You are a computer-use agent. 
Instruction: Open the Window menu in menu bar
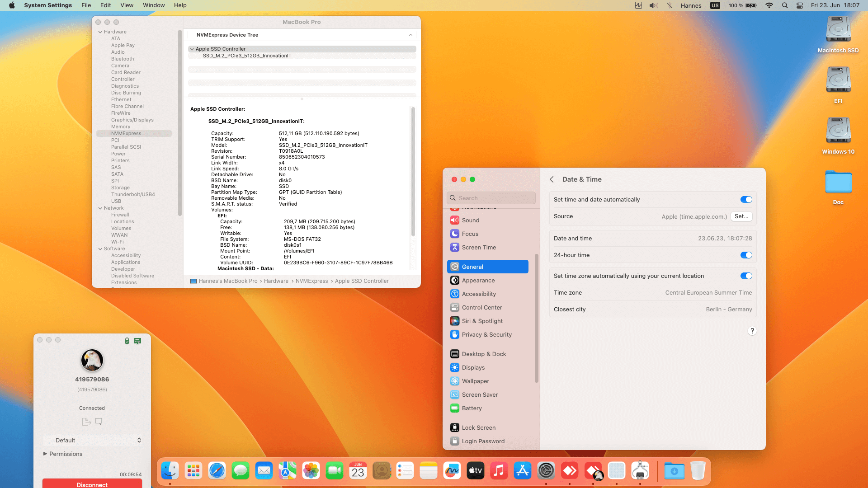(154, 5)
